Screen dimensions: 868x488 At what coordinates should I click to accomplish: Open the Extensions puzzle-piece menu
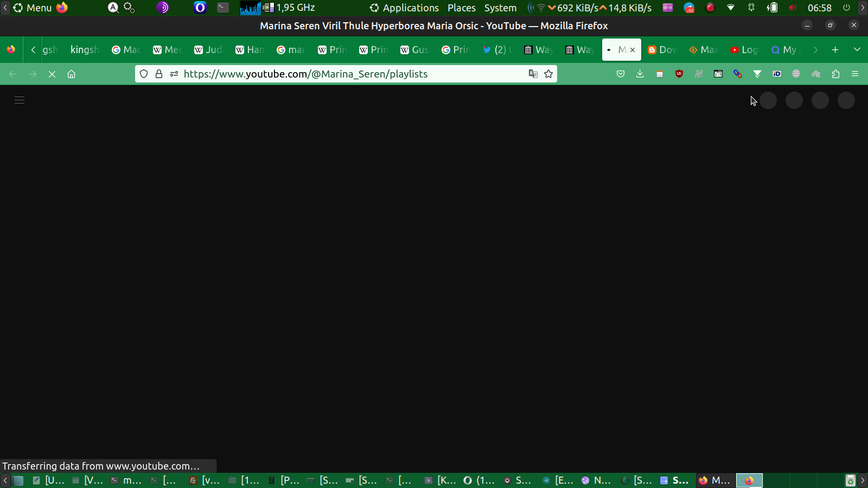click(x=835, y=74)
